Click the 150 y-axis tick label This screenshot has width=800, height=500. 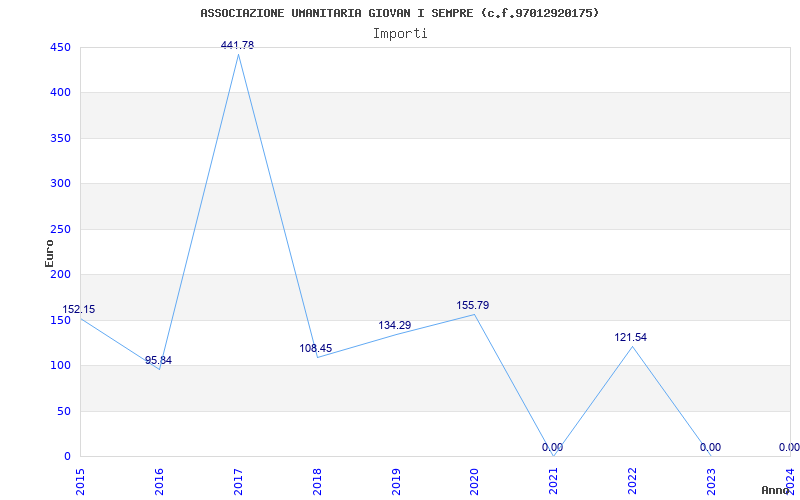click(x=60, y=320)
